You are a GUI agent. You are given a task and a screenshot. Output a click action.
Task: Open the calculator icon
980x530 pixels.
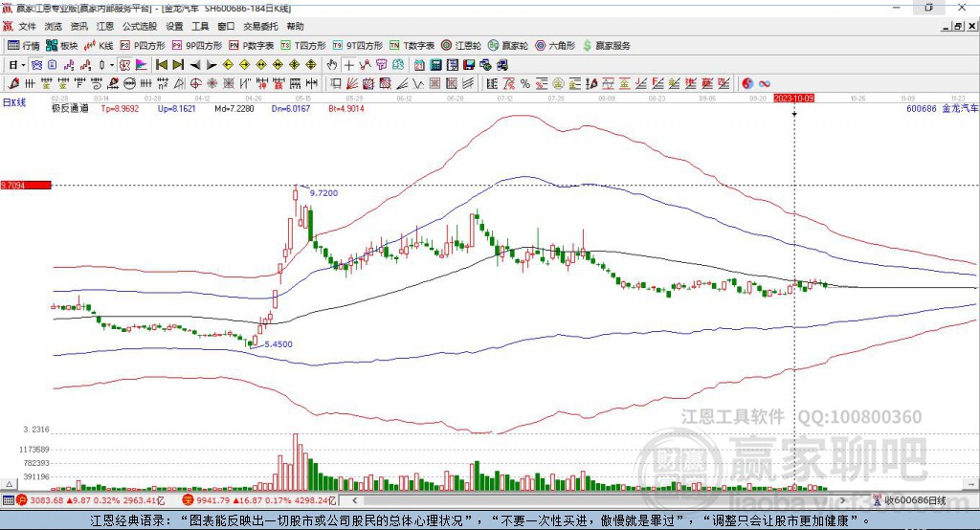pos(435,65)
